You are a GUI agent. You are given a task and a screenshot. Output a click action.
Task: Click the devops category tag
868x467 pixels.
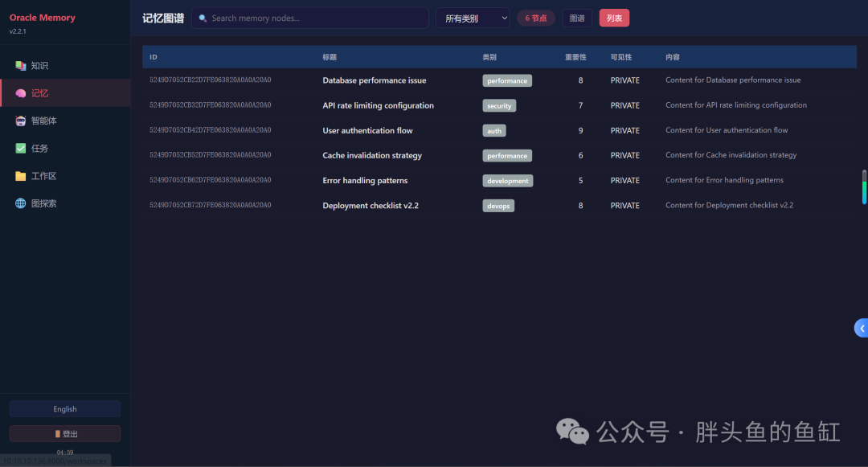click(x=498, y=206)
